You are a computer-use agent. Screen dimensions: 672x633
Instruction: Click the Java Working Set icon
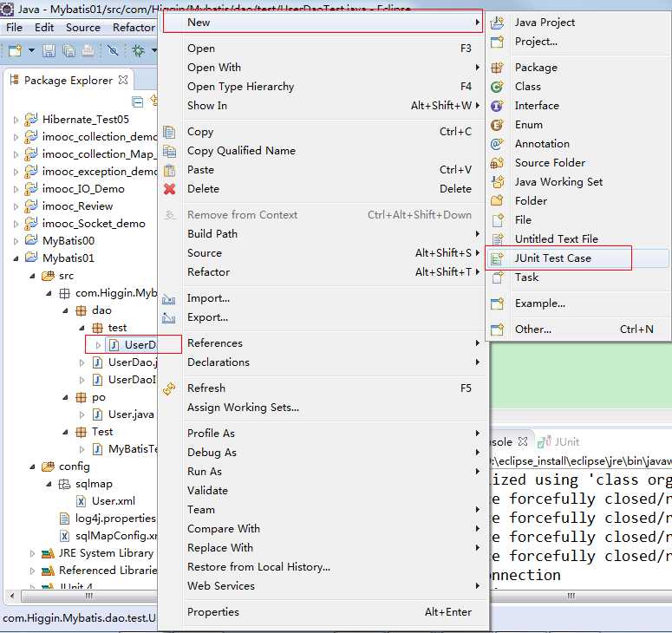[497, 182]
